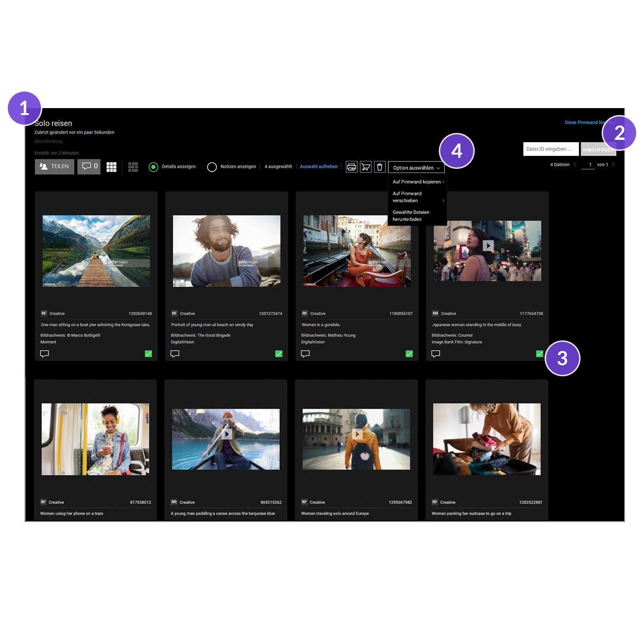Switch to mosaic view layout

133,167
